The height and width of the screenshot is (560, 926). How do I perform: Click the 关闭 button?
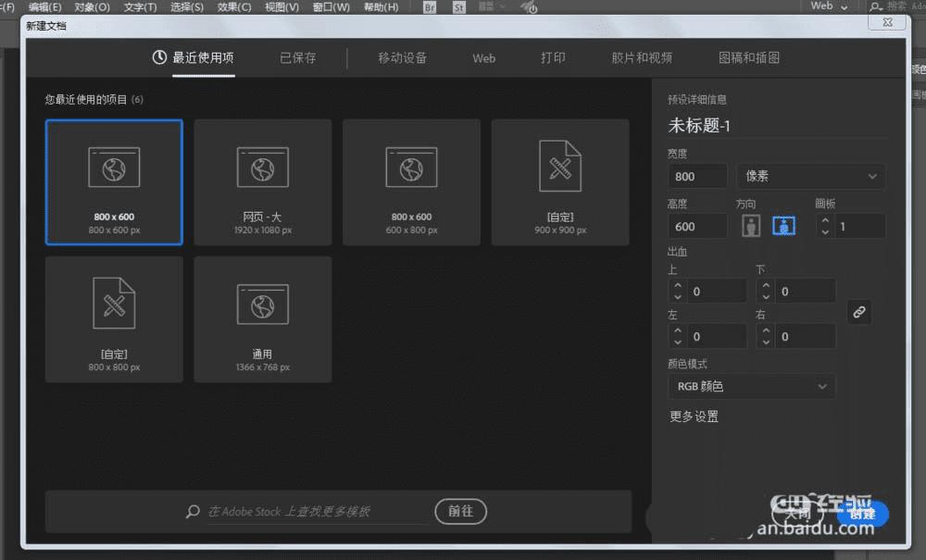tap(797, 515)
